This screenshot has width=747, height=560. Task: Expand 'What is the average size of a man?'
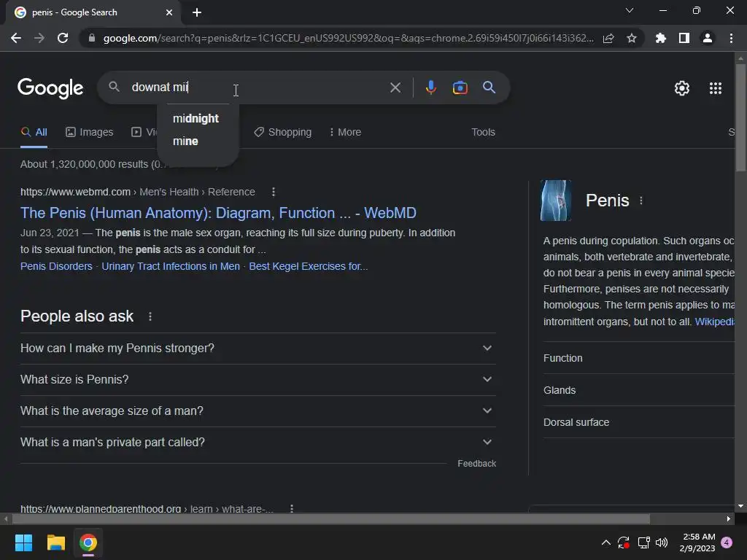coord(258,411)
